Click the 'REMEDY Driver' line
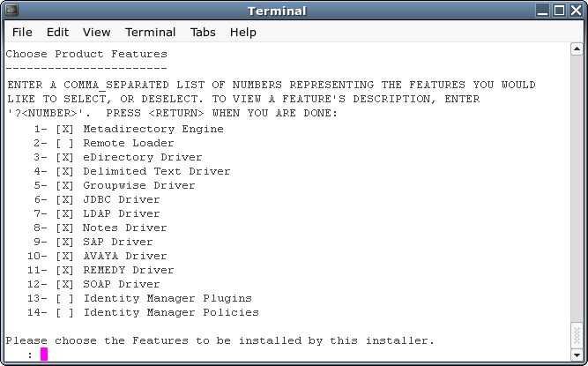 pos(100,270)
